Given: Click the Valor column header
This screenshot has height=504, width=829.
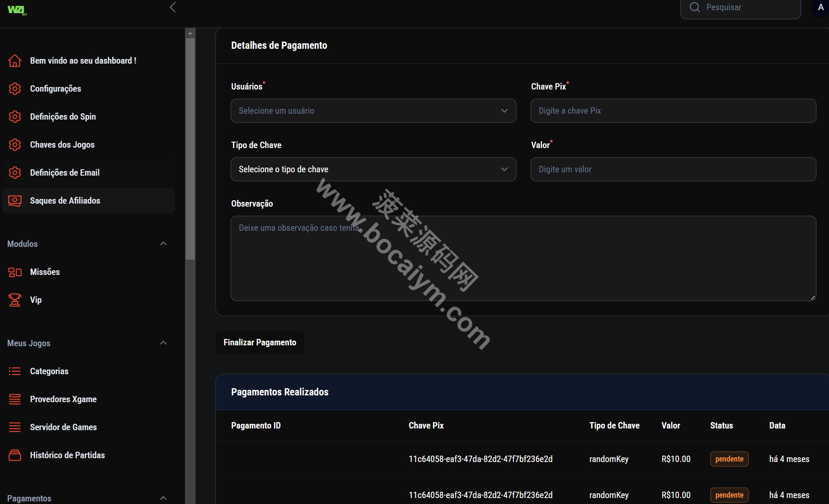Looking at the screenshot, I should click(671, 426).
